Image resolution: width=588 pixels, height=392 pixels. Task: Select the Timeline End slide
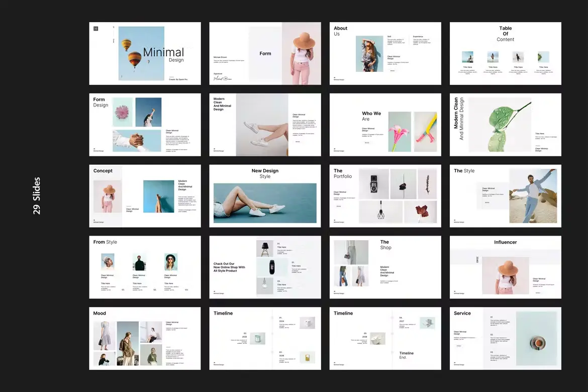coord(385,339)
